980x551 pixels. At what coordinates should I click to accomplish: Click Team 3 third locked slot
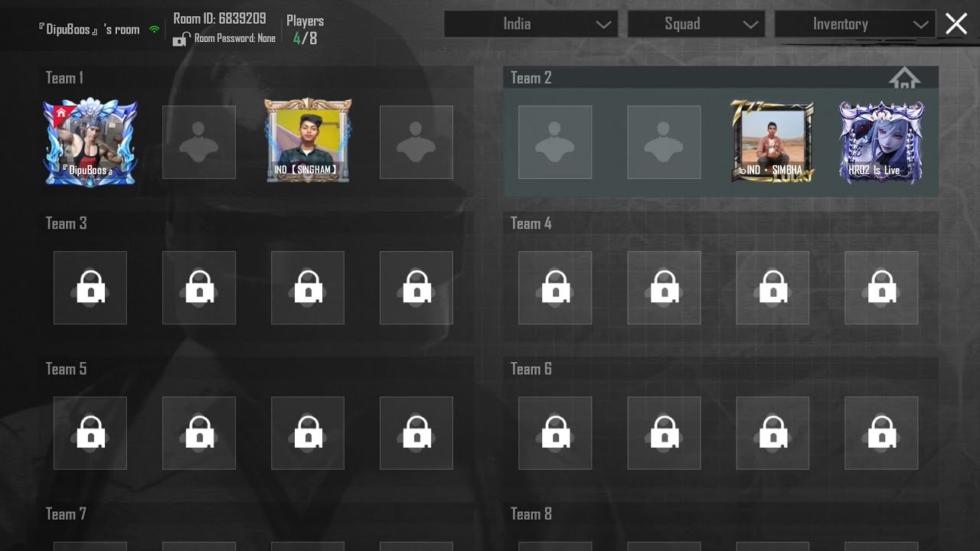308,288
